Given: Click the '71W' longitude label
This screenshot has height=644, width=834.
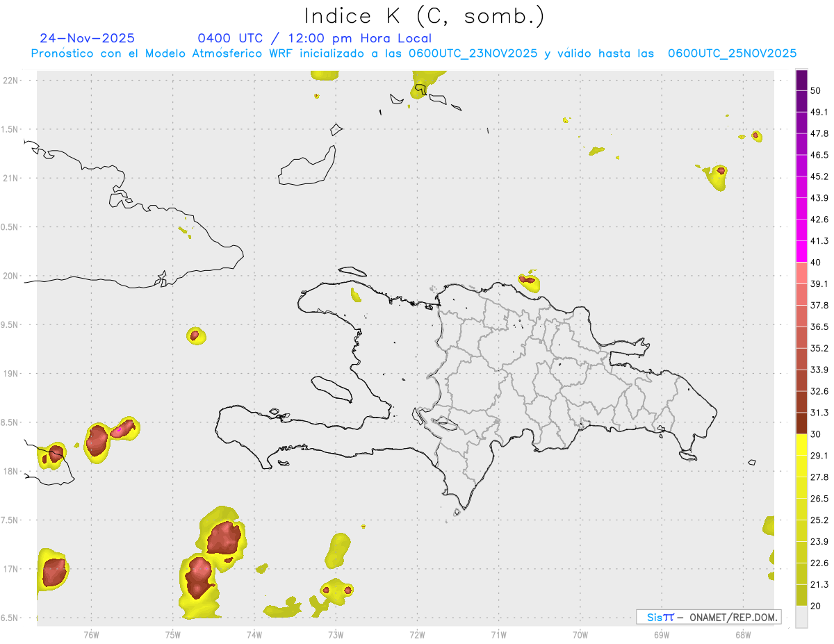Looking at the screenshot, I should pyautogui.click(x=498, y=634).
